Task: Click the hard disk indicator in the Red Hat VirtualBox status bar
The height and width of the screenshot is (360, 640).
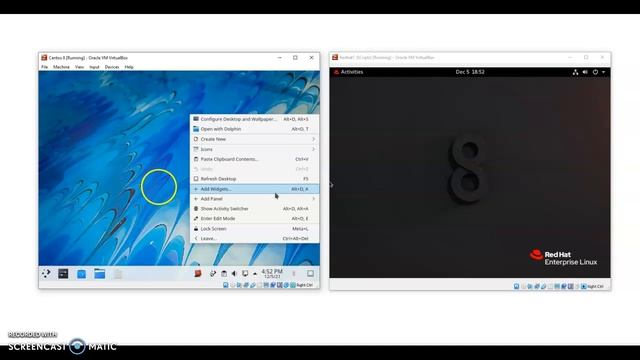Action: pyautogui.click(x=516, y=287)
